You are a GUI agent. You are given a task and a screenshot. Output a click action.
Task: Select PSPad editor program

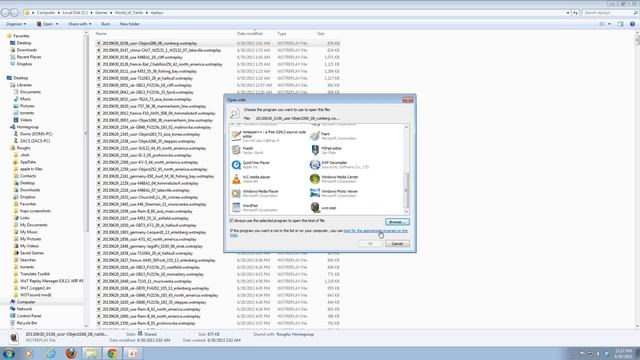(x=327, y=150)
